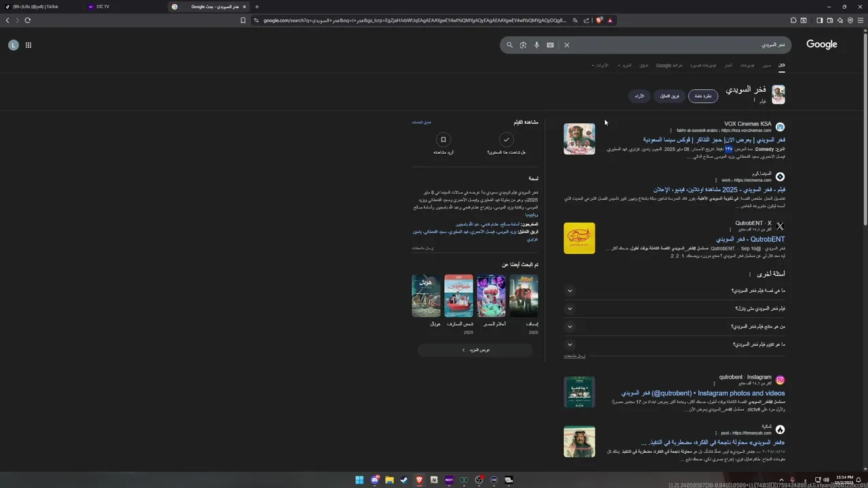The height and width of the screenshot is (488, 868).
Task: Select 'فيديوهات قصيرة' short videos tab
Action: [x=703, y=66]
